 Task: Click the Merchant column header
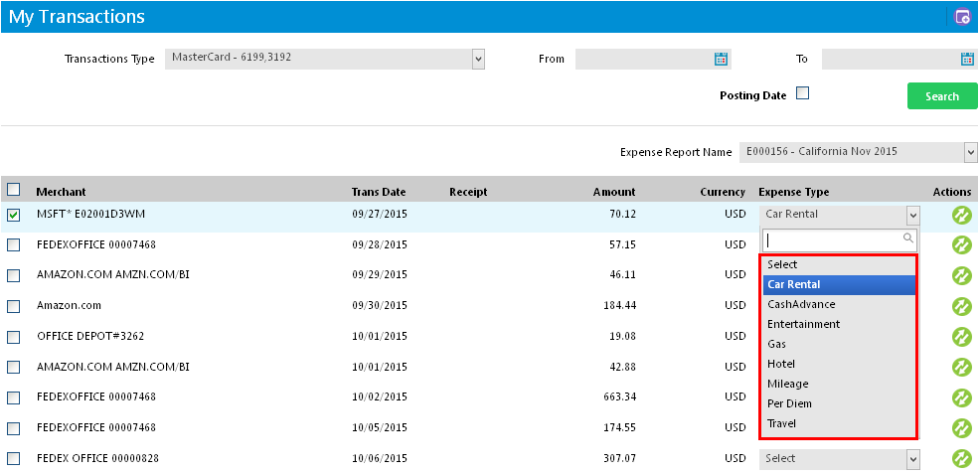point(62,193)
